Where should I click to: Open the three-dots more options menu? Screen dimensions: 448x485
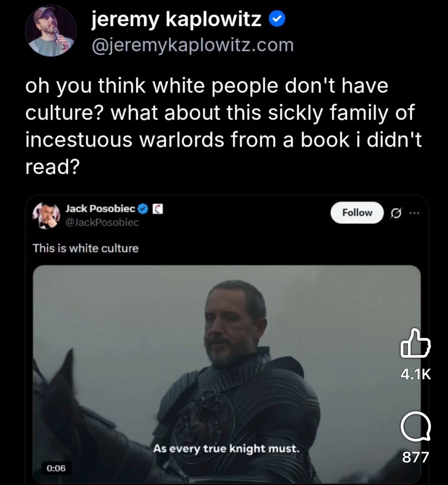(414, 213)
